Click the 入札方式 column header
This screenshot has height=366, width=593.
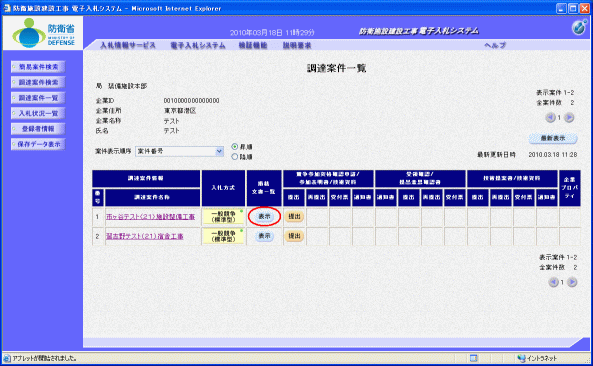[223, 188]
